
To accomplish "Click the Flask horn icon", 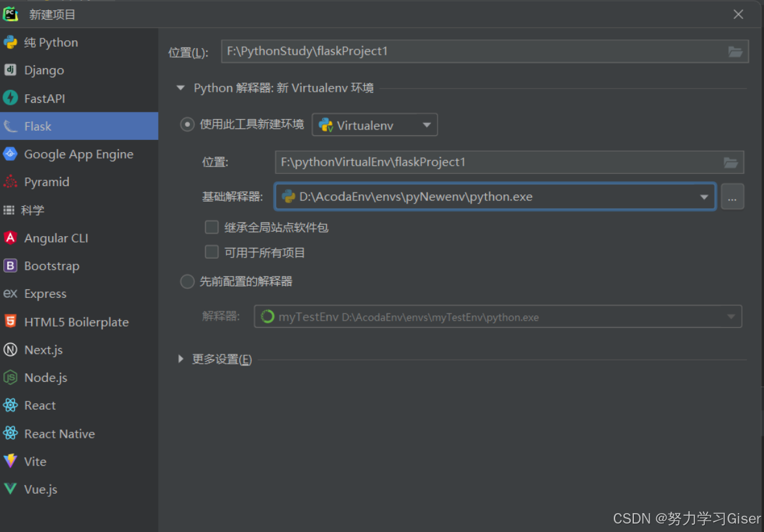I will 10,126.
